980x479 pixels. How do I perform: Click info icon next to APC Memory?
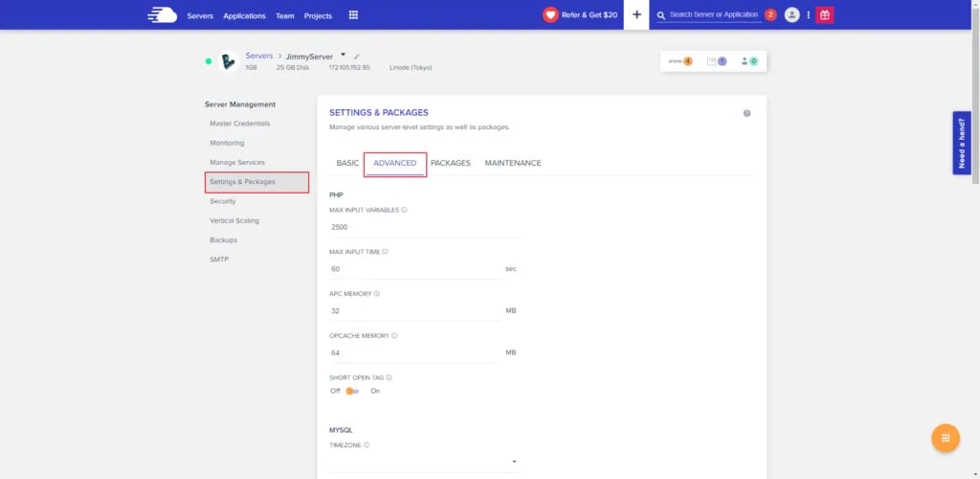click(x=377, y=293)
